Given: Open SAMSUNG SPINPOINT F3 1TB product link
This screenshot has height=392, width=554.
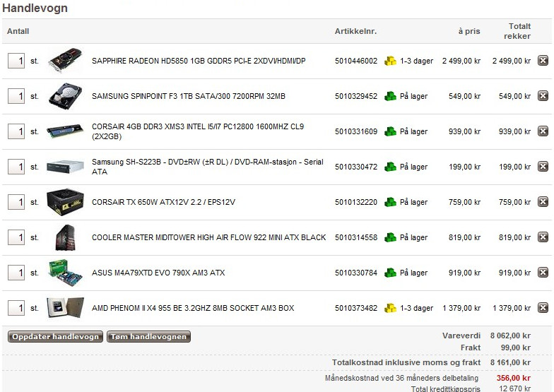Looking at the screenshot, I should pyautogui.click(x=188, y=96).
